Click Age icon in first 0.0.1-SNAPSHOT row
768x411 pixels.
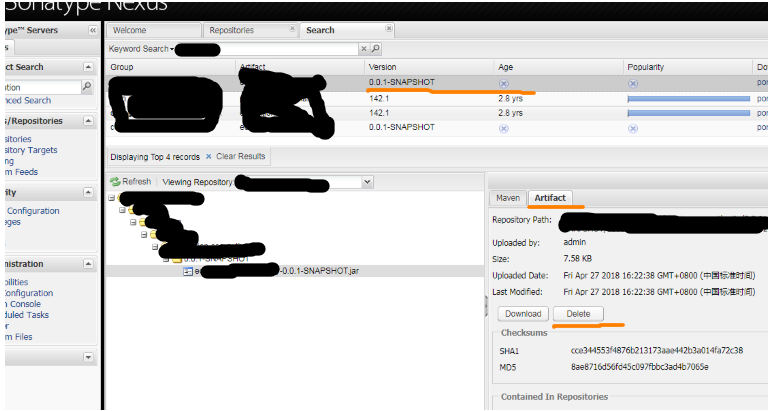click(504, 84)
